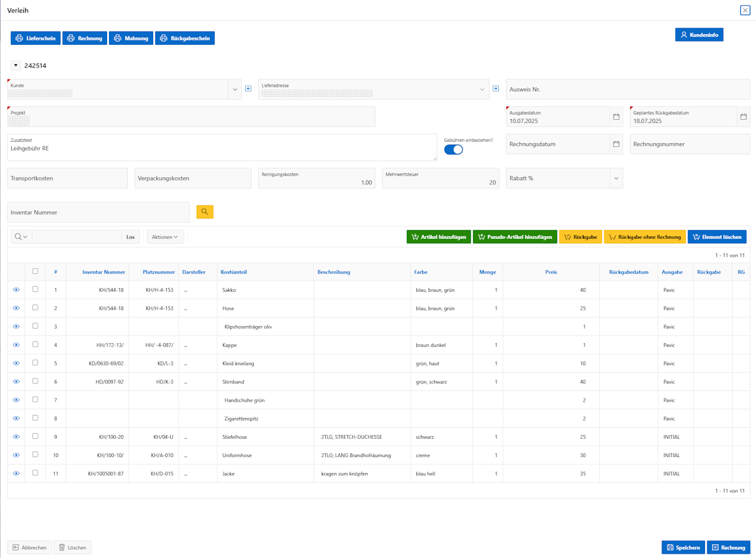
Task: Print the Lieferschein document
Action: pos(35,38)
